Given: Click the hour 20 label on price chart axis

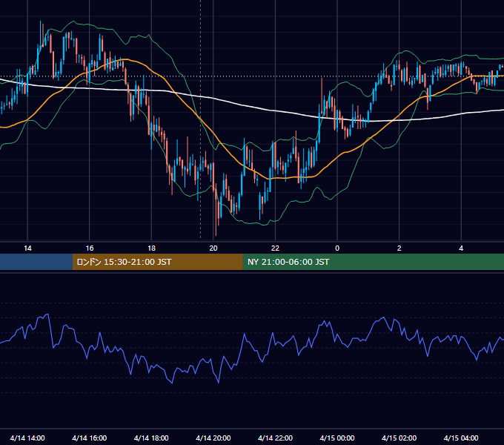Looking at the screenshot, I should click(x=213, y=248).
